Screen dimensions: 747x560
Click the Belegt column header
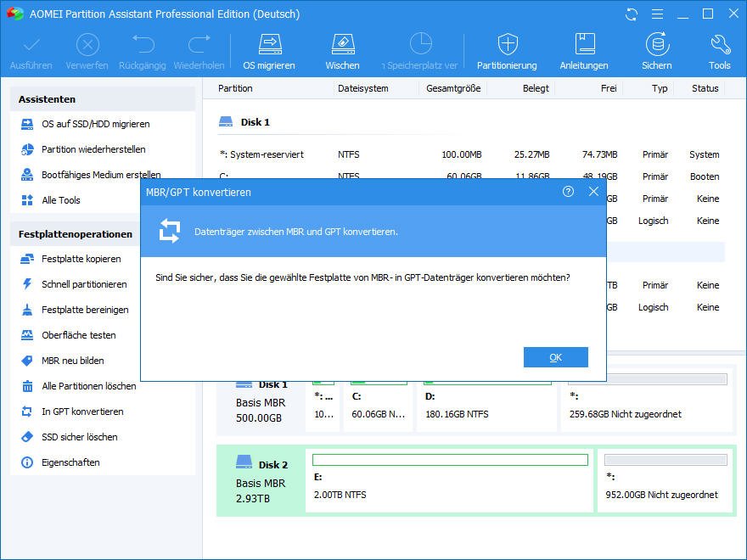coord(536,88)
